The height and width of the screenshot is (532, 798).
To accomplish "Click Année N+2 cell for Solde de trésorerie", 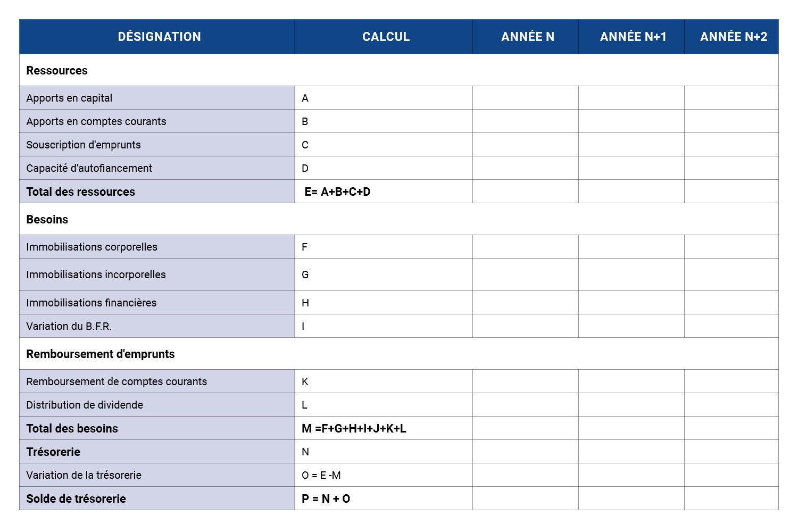I will (731, 498).
